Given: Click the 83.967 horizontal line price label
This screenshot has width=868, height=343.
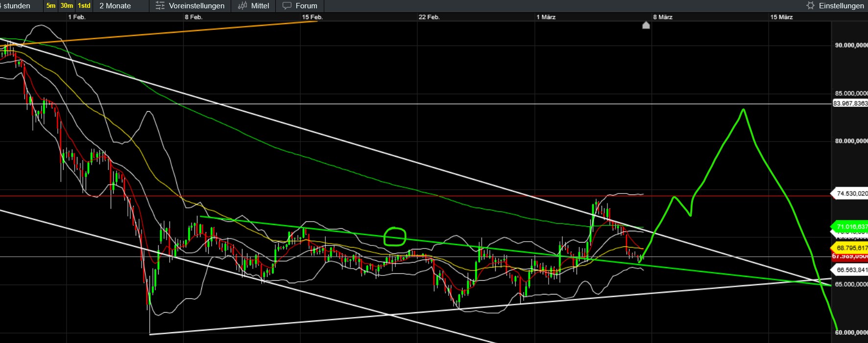Looking at the screenshot, I should (x=850, y=103).
